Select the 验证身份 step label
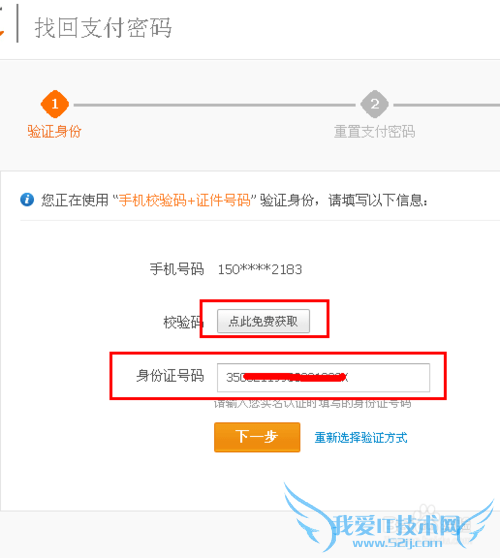Screen dimensions: 500x558 pyautogui.click(x=54, y=131)
